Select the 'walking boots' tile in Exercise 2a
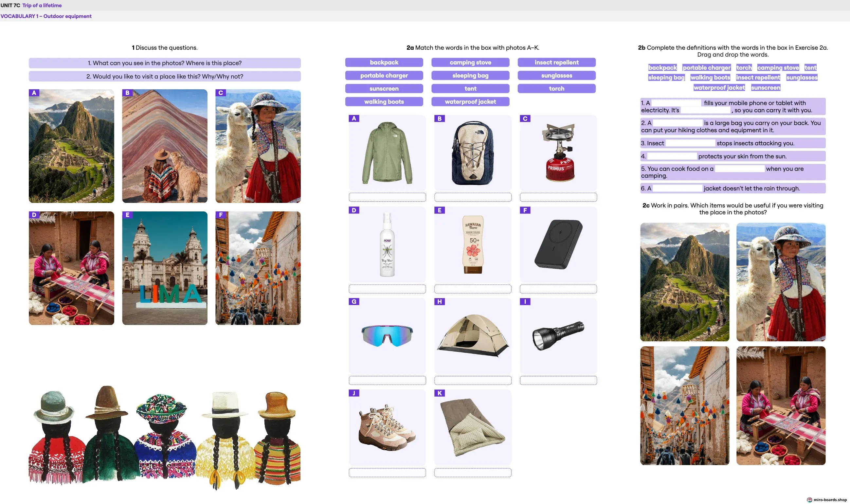The image size is (850, 504). coord(384,101)
